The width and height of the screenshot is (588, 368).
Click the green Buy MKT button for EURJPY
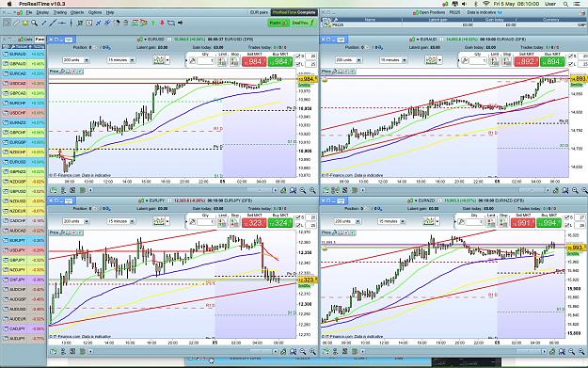tap(280, 223)
